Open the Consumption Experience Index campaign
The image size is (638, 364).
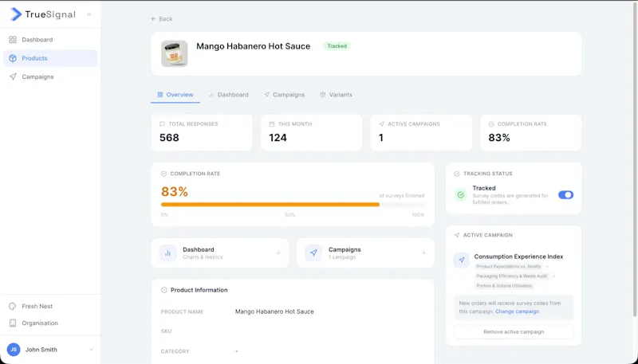pyautogui.click(x=518, y=256)
